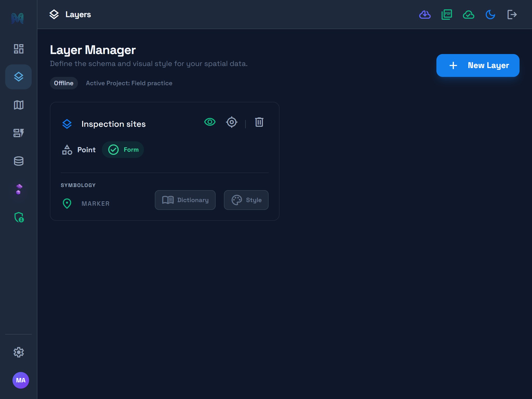Screen dimensions: 532x399
Task: Click the target locate icon for Inspection sites
Action: (232, 122)
